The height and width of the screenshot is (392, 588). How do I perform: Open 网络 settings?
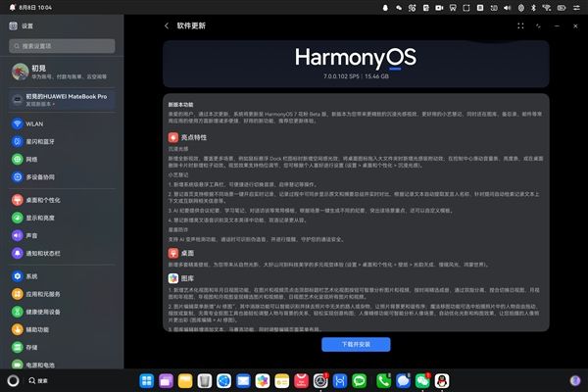click(62, 160)
